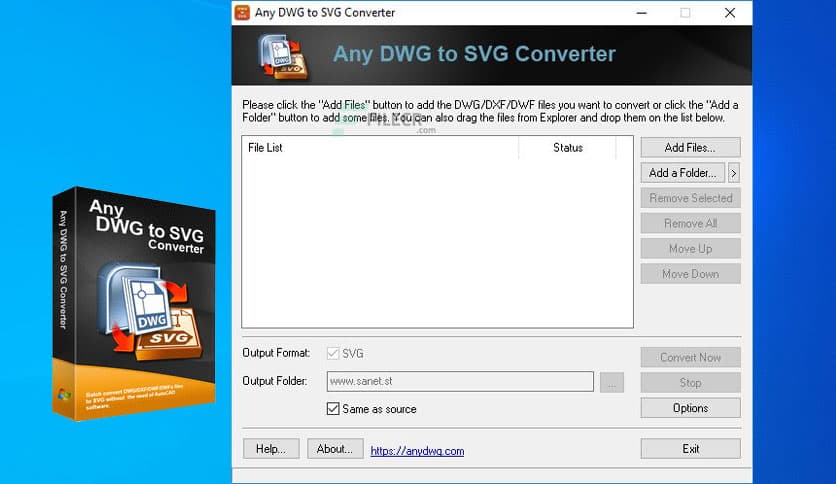836x484 pixels.
Task: Click the File List column header
Action: (x=380, y=148)
